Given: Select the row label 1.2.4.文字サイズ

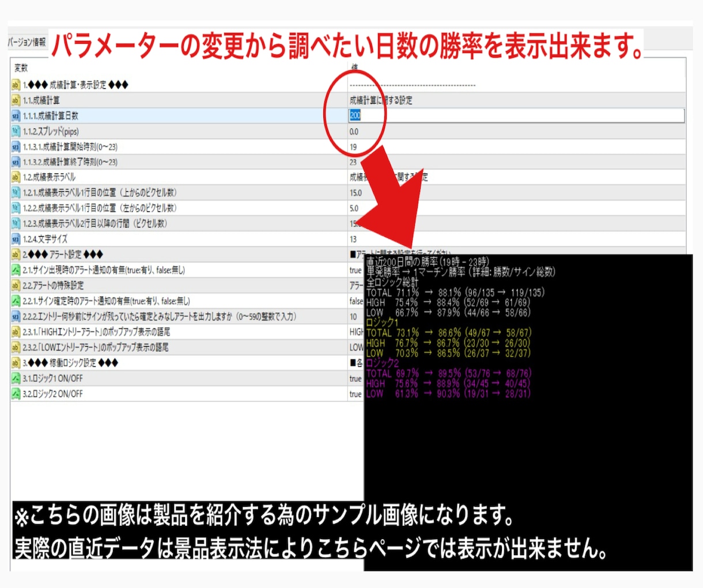Looking at the screenshot, I should point(45,239).
